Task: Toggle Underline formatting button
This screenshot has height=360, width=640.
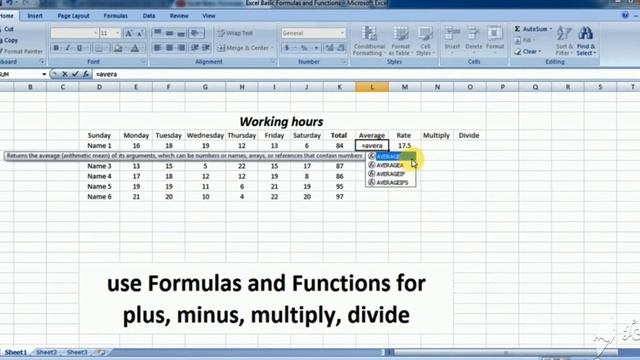Action: point(80,48)
